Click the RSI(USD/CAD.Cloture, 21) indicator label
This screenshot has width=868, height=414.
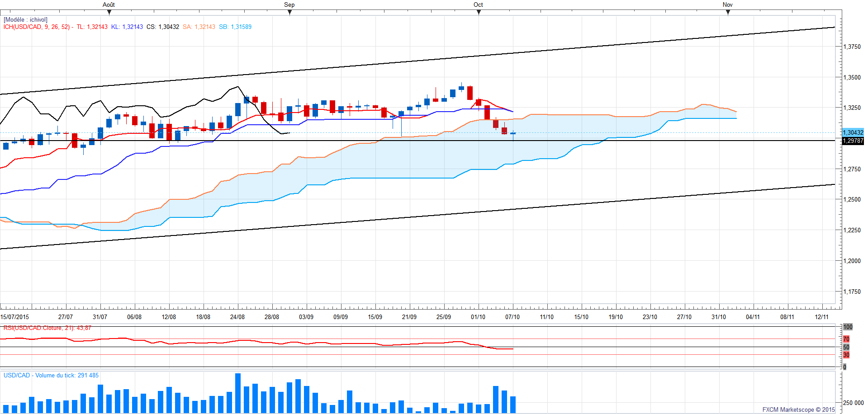click(47, 328)
